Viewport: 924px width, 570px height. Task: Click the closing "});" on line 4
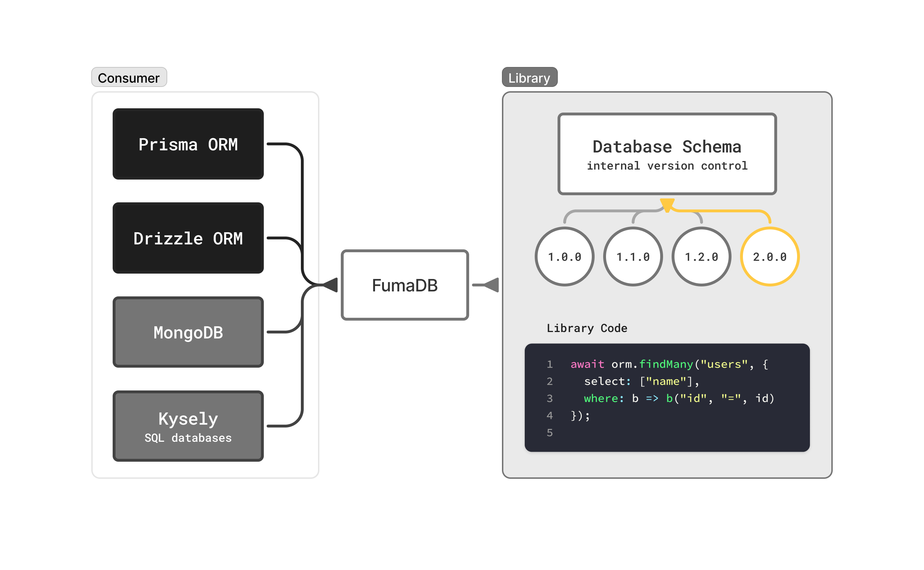580,416
